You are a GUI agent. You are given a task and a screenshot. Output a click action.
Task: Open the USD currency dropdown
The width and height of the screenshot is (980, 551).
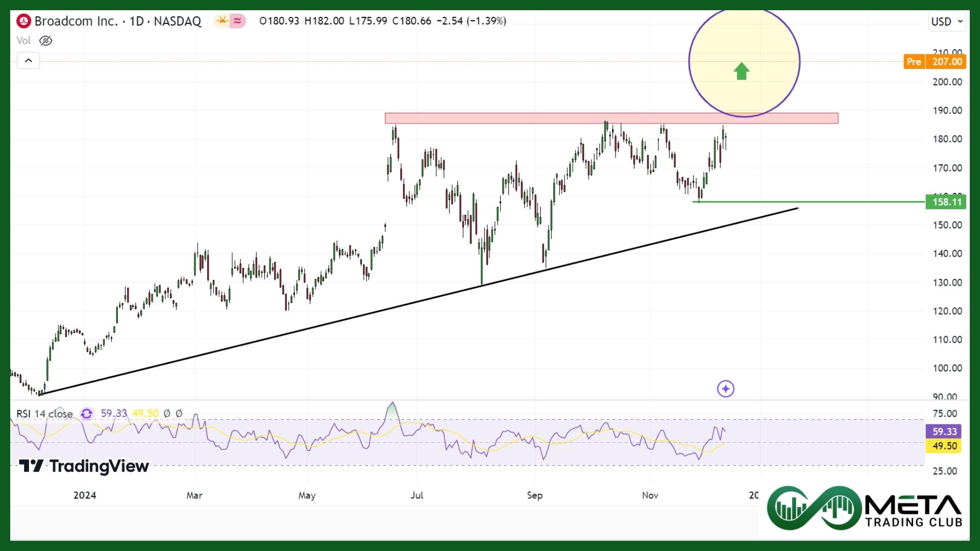click(947, 21)
